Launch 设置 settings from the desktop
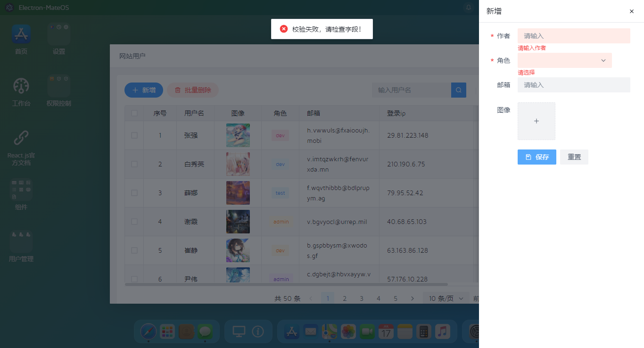 click(58, 34)
